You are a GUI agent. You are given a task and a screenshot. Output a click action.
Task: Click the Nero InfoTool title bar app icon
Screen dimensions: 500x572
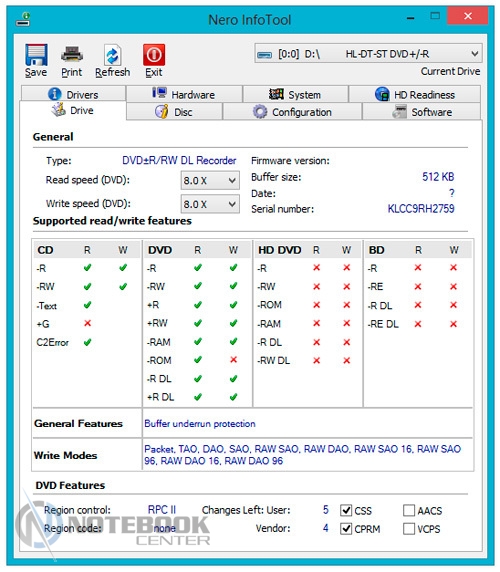(x=23, y=19)
